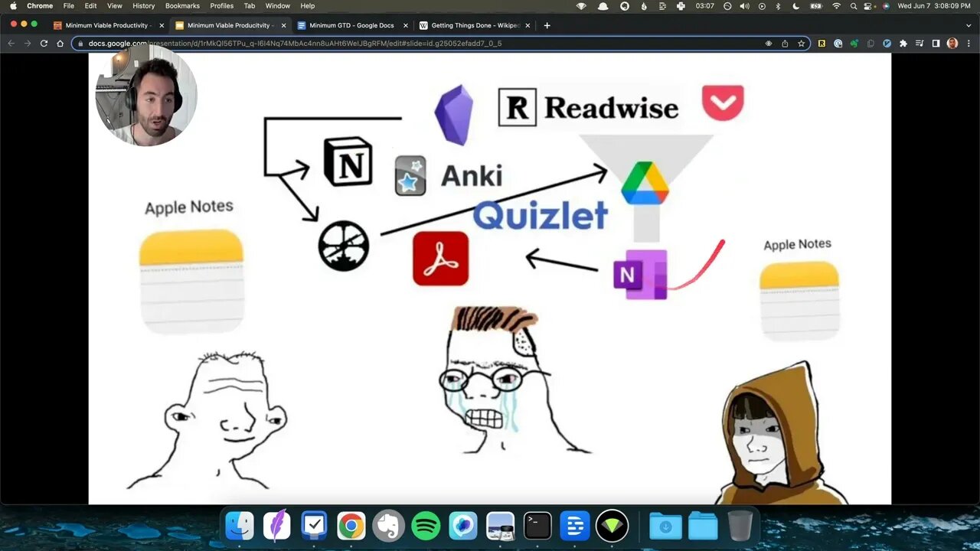The image size is (980, 551).
Task: Click the Siri icon in the menu bar
Action: 886,5
